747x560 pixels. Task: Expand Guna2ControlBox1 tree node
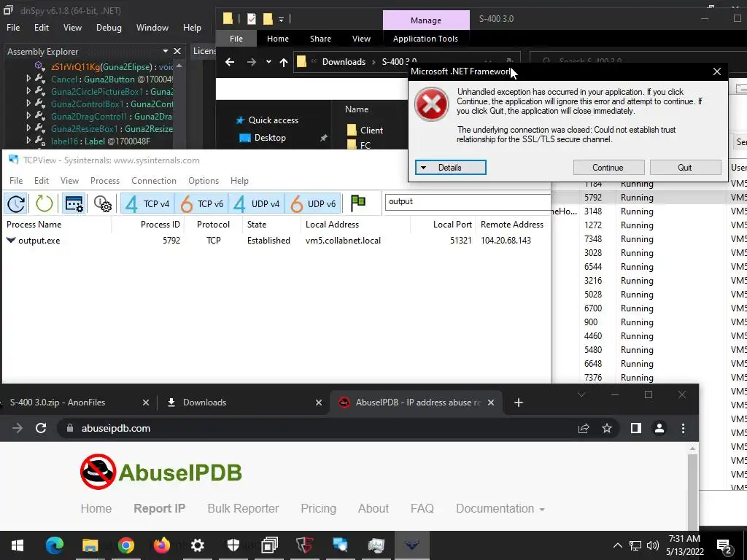[x=28, y=104]
